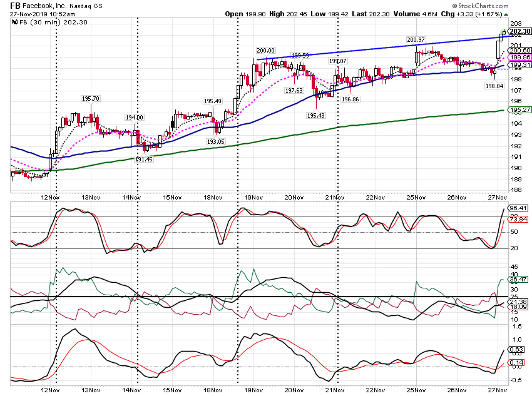Select the 21.38 ADX value tag

tap(518, 302)
